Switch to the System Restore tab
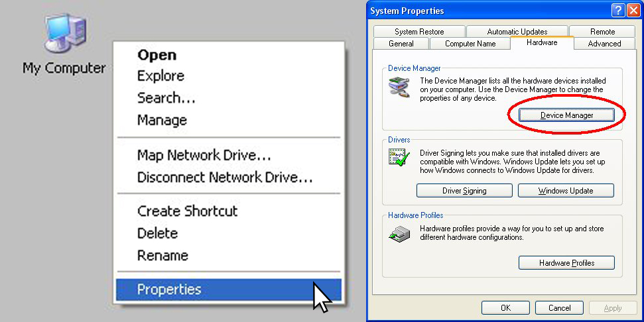The height and width of the screenshot is (322, 644). click(x=419, y=32)
